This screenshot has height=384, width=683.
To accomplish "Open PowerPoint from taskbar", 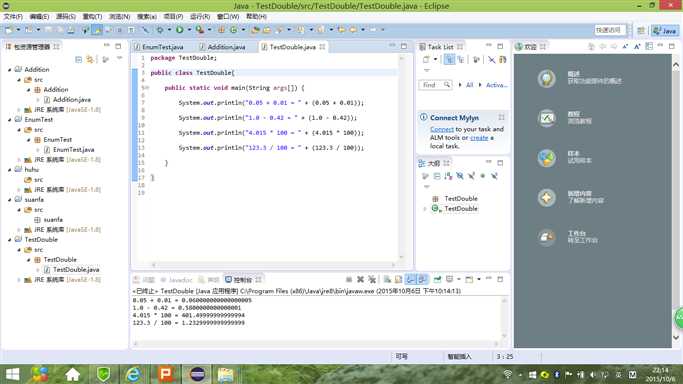I will tap(165, 374).
